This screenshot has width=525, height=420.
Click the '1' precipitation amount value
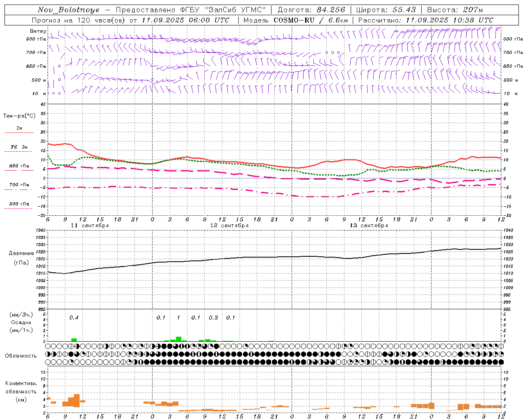[178, 317]
